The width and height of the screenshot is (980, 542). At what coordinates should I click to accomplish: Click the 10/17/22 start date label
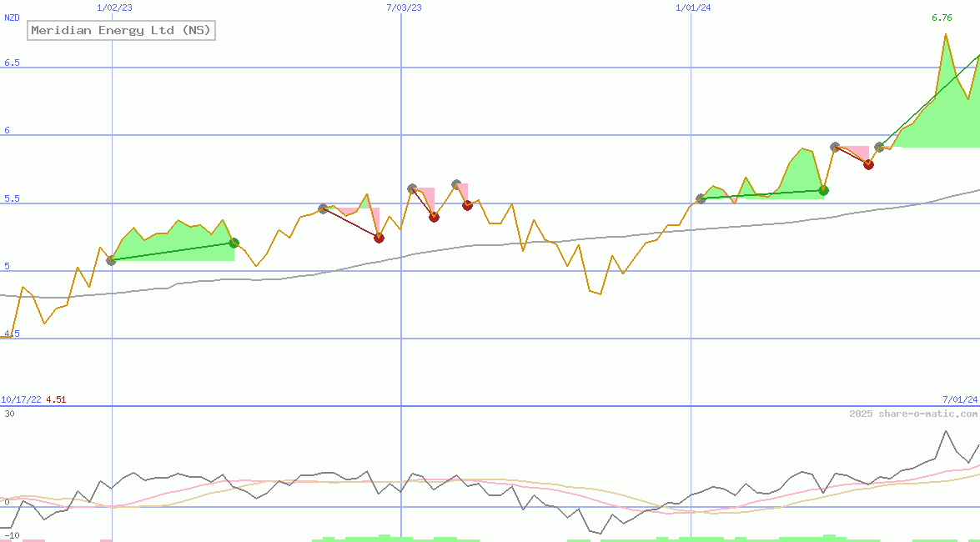[21, 399]
